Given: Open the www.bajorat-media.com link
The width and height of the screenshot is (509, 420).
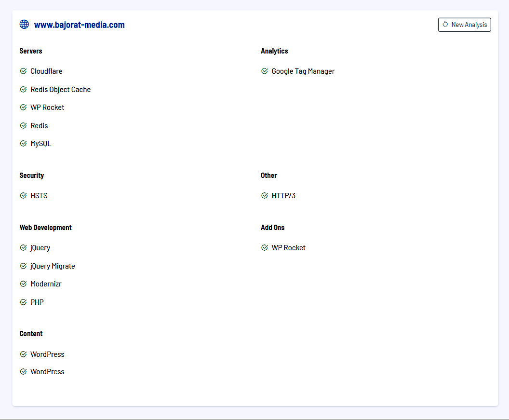Looking at the screenshot, I should click(79, 25).
